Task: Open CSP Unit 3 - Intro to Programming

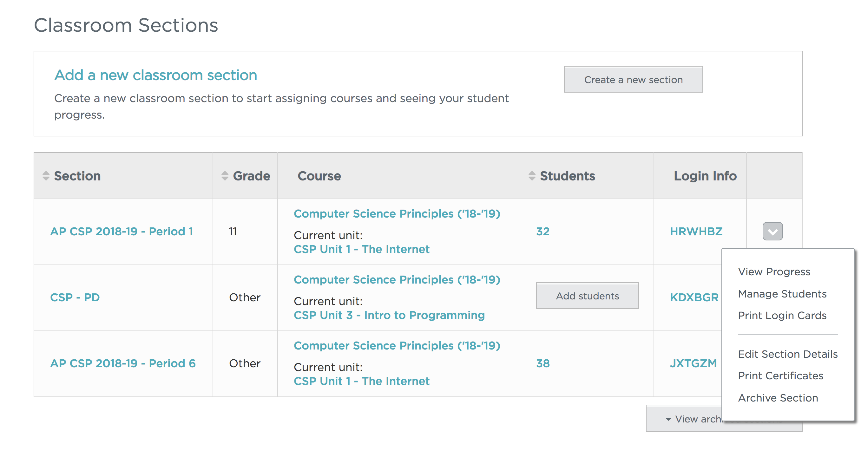Action: 389,315
